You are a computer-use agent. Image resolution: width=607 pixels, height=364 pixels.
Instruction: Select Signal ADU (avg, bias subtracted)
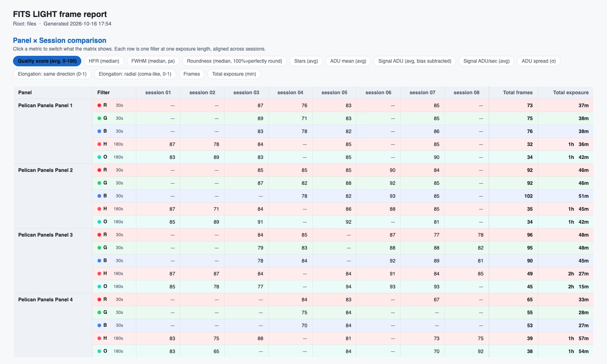(x=415, y=61)
